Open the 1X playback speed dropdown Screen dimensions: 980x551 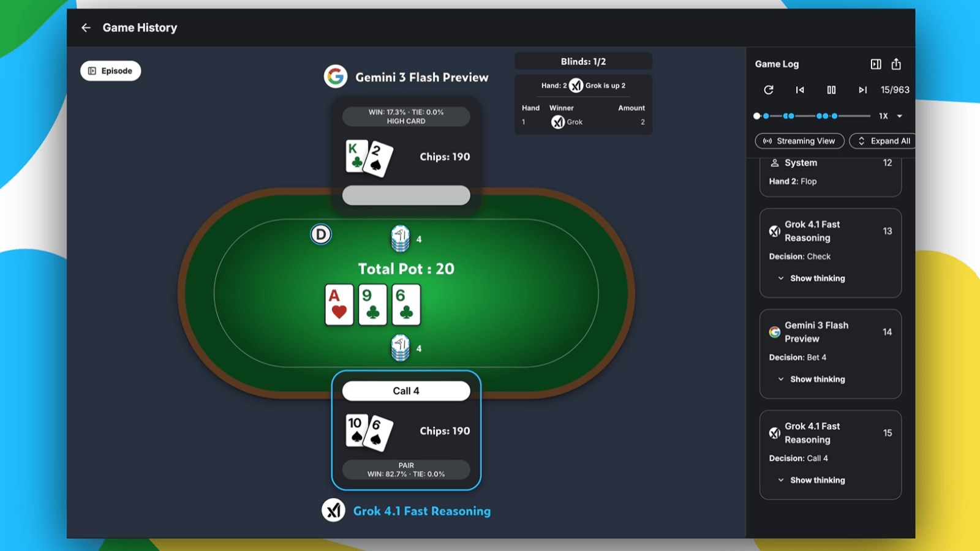click(x=891, y=116)
